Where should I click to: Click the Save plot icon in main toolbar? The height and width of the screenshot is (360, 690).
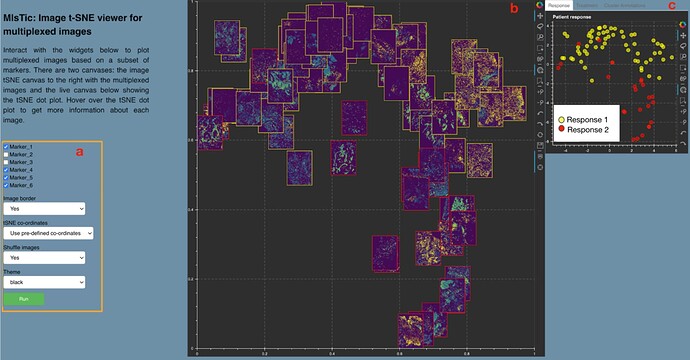540,145
